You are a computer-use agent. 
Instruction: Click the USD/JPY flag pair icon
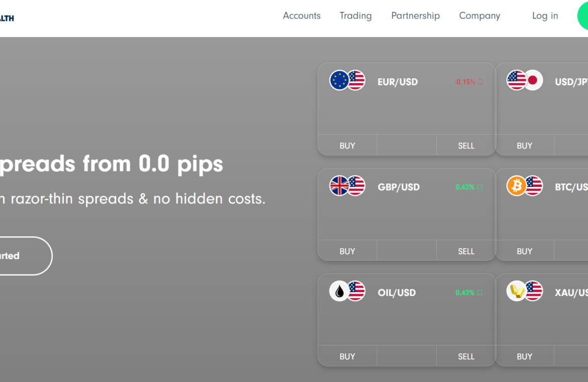click(x=525, y=80)
